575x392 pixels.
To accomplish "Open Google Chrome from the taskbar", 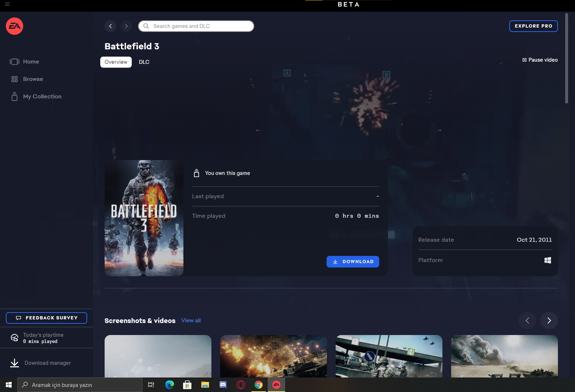I will (259, 385).
